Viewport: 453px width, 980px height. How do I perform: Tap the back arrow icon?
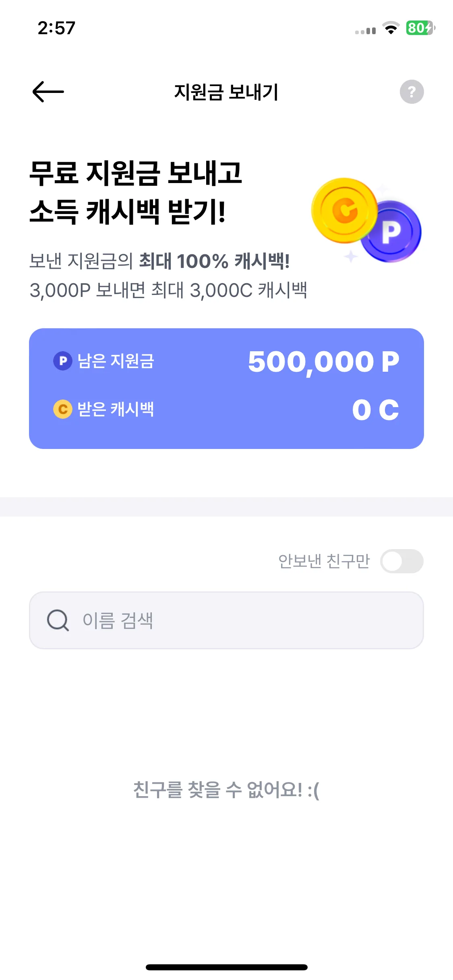click(48, 92)
